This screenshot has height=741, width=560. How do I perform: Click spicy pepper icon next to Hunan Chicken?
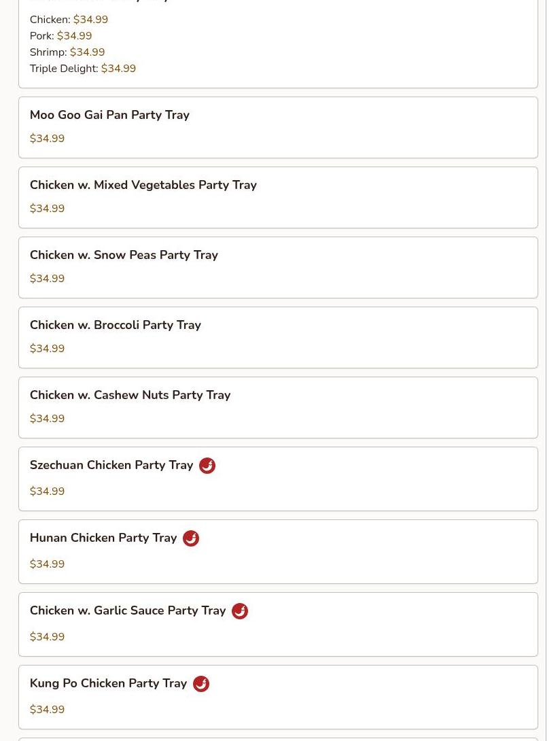pyautogui.click(x=191, y=538)
